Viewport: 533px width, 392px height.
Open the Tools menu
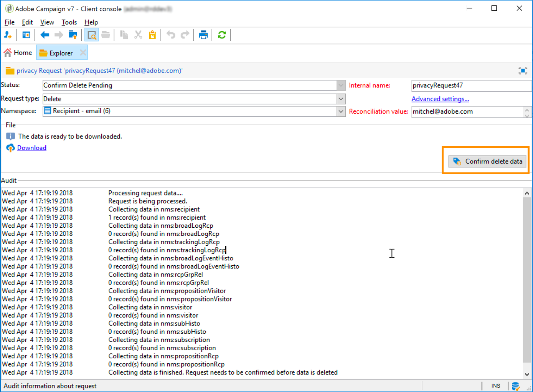coord(69,22)
